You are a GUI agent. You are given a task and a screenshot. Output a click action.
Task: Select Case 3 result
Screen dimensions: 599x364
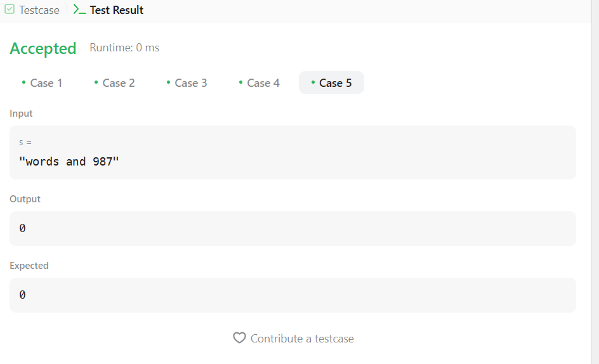(187, 83)
